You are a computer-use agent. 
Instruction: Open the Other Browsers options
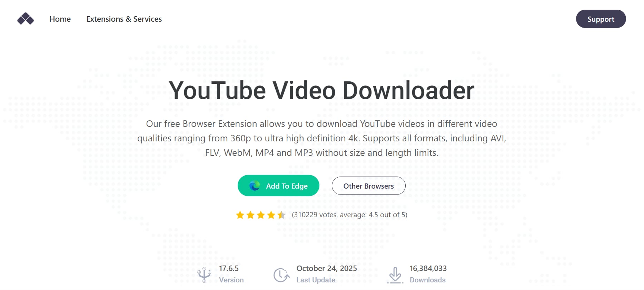[368, 186]
